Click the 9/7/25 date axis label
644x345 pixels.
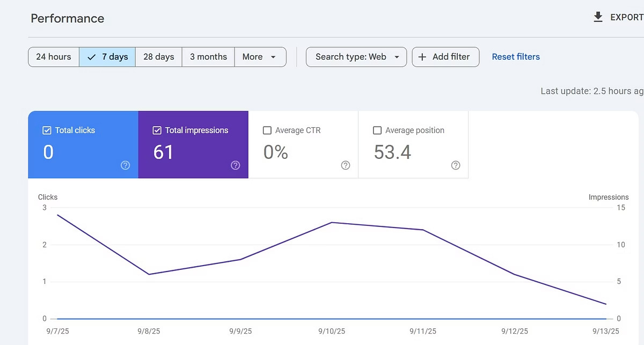pos(56,332)
